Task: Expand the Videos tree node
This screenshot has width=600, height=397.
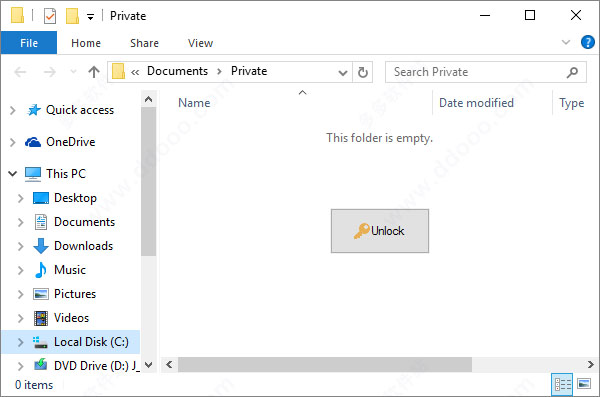Action: [x=21, y=318]
